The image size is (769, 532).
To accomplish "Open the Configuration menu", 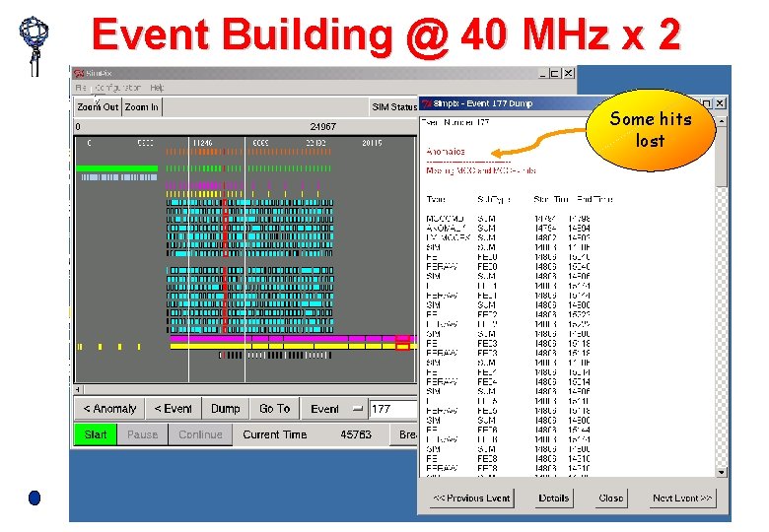I will pos(117,88).
